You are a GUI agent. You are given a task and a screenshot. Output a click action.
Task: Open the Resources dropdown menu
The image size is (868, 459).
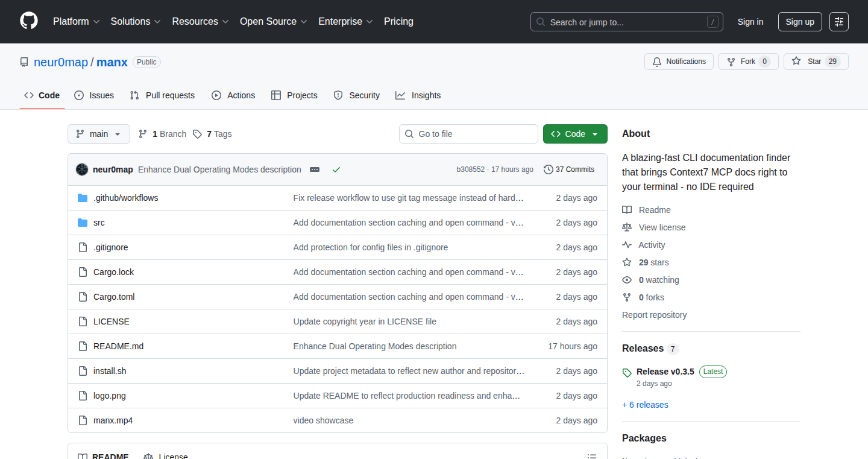tap(200, 21)
